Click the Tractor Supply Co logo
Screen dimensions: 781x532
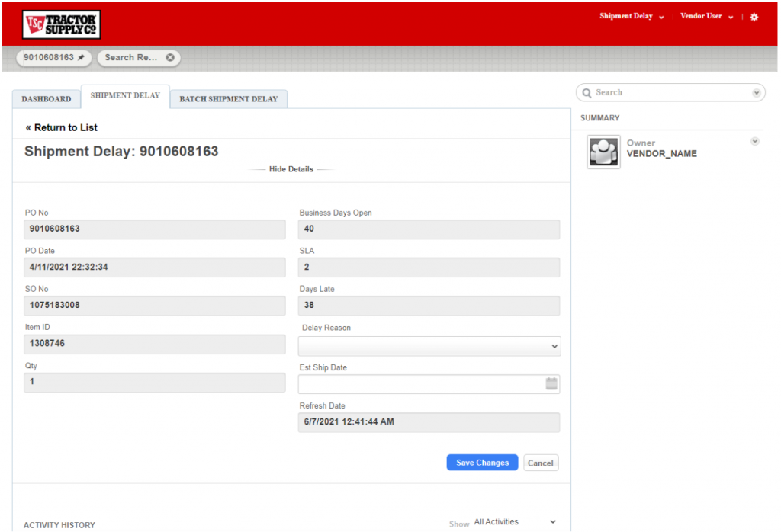tap(61, 24)
